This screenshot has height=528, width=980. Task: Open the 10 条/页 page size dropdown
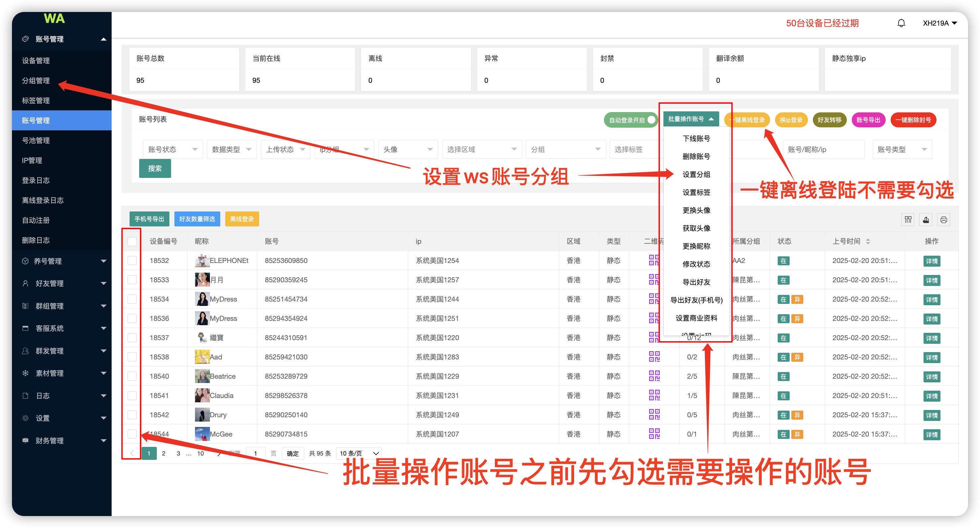358,453
